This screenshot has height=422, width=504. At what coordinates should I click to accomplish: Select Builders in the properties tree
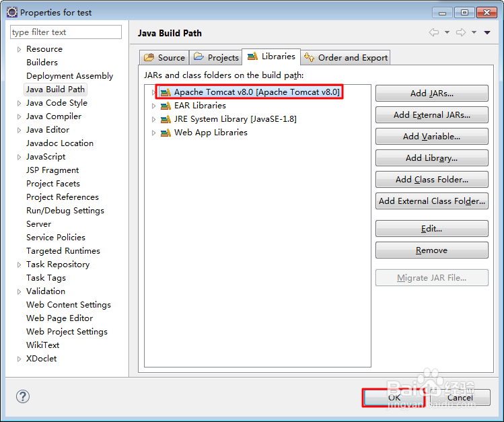pyautogui.click(x=42, y=63)
